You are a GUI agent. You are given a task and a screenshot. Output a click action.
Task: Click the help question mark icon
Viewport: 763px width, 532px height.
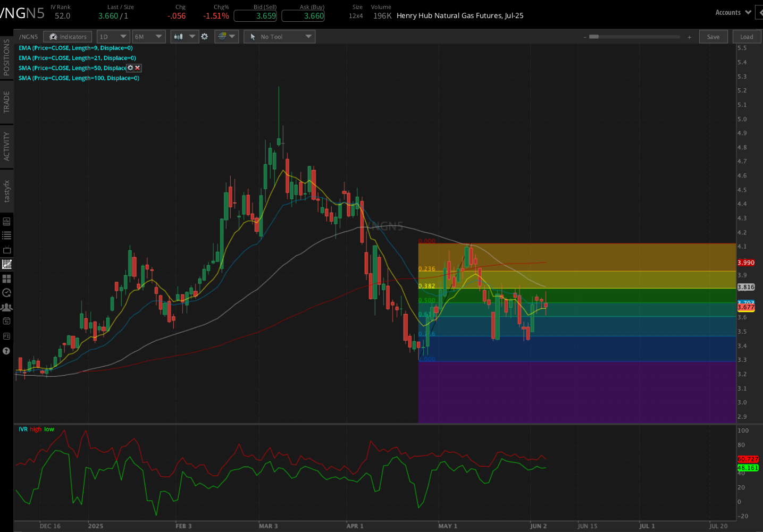pos(7,351)
